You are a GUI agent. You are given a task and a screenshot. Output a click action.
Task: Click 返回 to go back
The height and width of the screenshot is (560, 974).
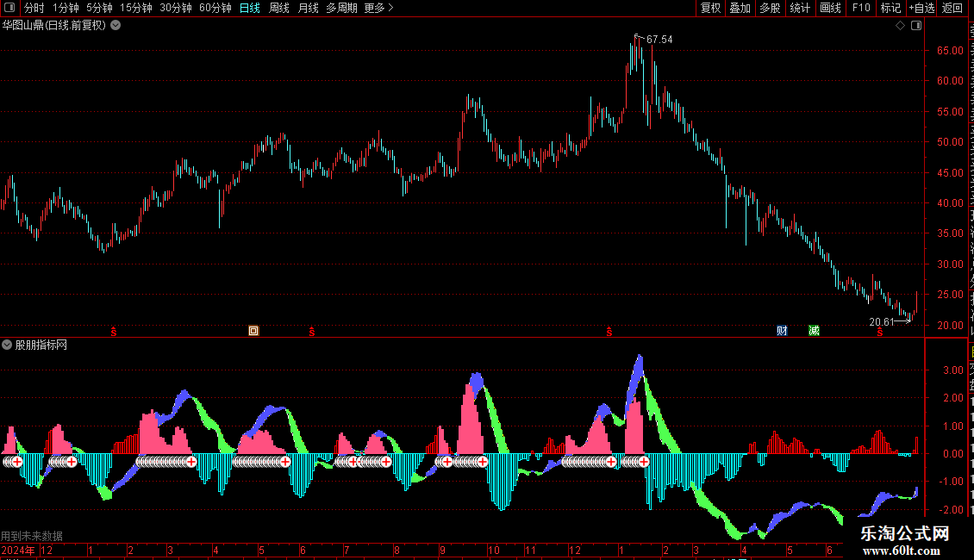pyautogui.click(x=952, y=8)
